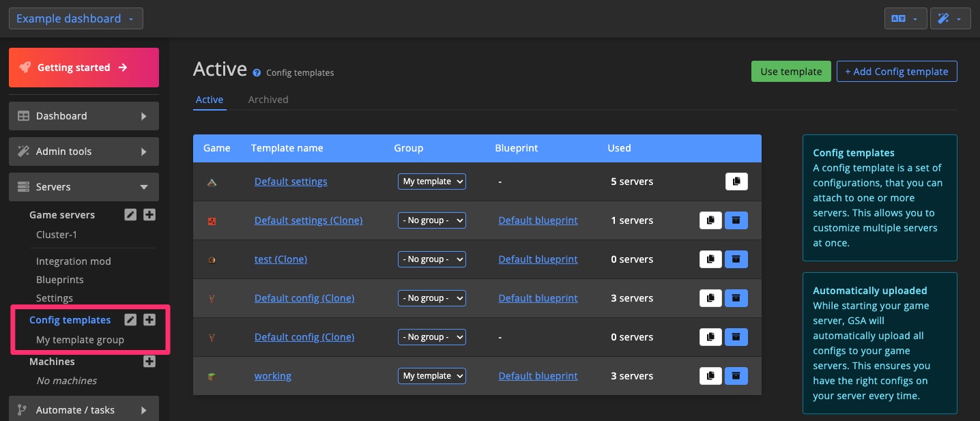This screenshot has height=421, width=980.
Task: Open the Default blueprint link for working
Action: coord(538,375)
